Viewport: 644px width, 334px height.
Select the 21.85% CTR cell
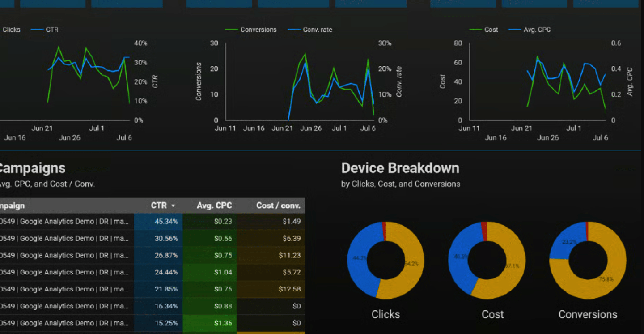(x=158, y=289)
